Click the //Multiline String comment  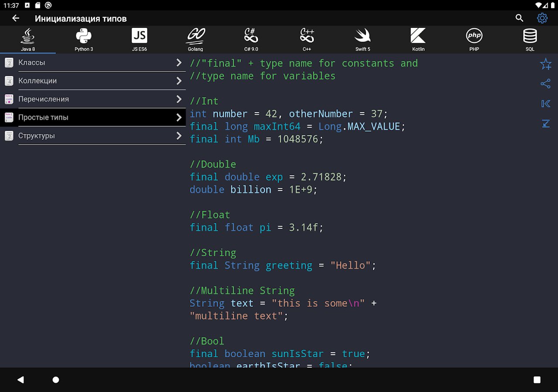pos(242,291)
